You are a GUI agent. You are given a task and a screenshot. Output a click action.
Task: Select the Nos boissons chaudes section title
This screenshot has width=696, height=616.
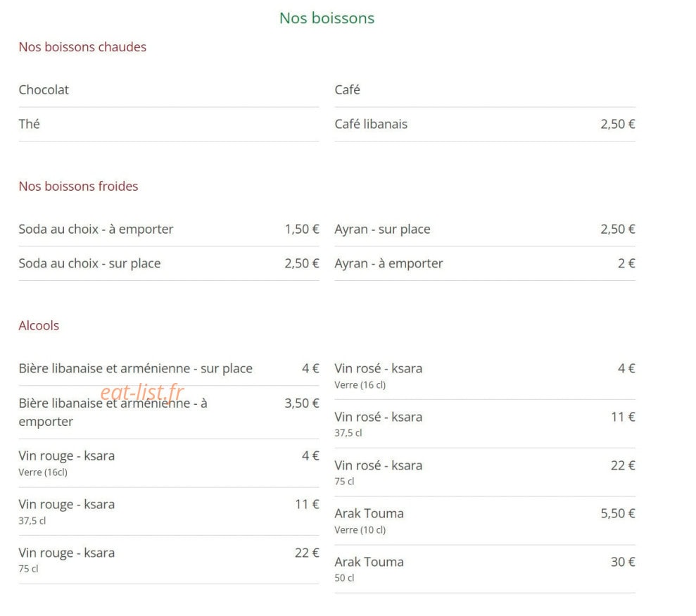82,47
